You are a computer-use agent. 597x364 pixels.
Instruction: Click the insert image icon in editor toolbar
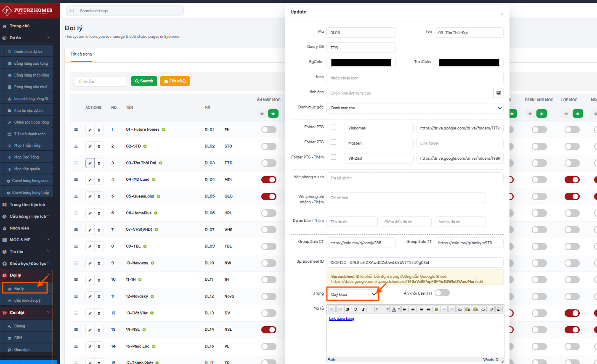click(437, 309)
